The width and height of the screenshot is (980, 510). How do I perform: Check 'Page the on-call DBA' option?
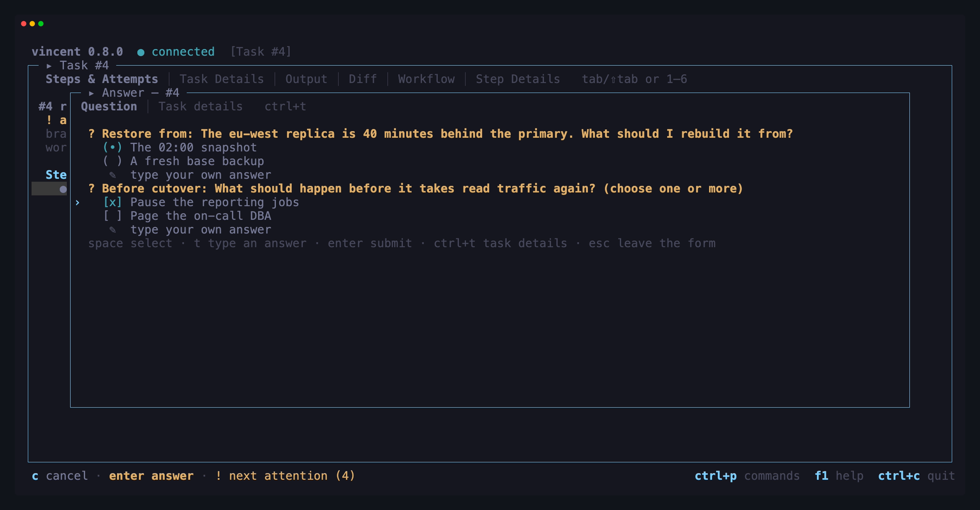pos(187,216)
